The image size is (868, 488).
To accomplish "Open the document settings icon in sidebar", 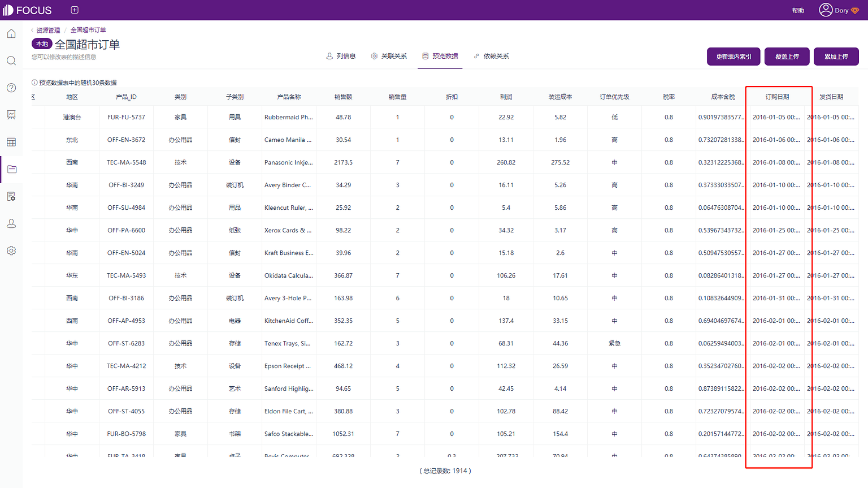I will [11, 196].
